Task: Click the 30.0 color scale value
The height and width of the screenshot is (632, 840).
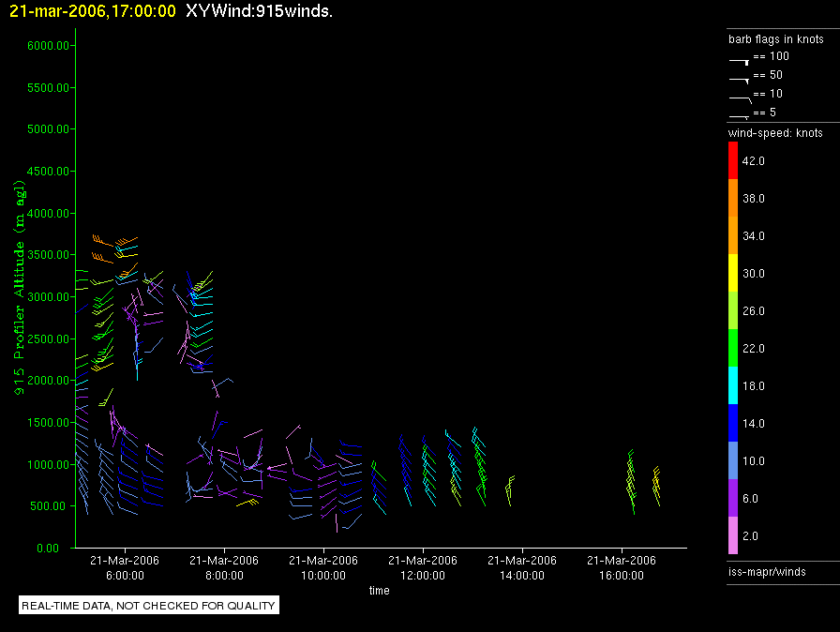Action: click(x=753, y=273)
